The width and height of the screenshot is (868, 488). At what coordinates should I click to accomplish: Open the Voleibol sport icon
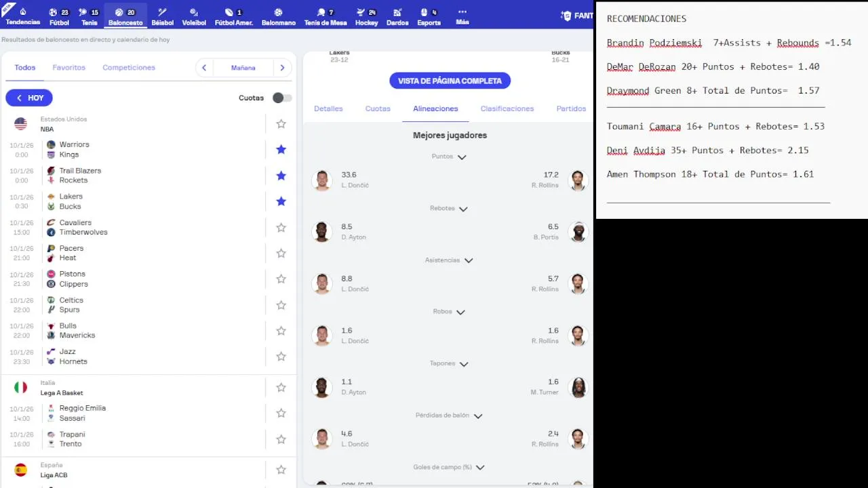(x=194, y=12)
